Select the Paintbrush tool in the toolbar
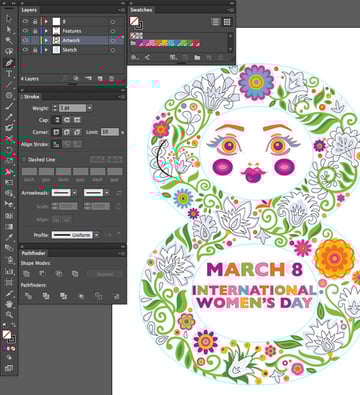 coord(9,106)
